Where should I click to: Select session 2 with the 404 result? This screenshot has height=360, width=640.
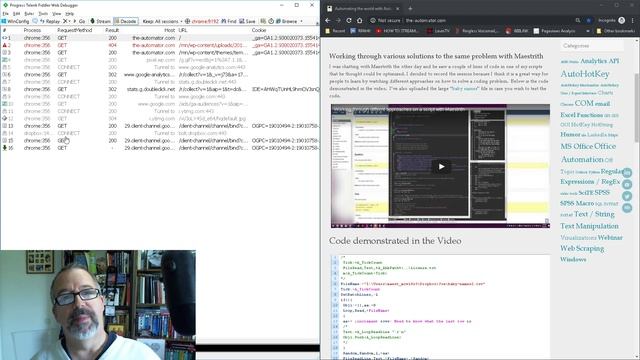point(160,45)
